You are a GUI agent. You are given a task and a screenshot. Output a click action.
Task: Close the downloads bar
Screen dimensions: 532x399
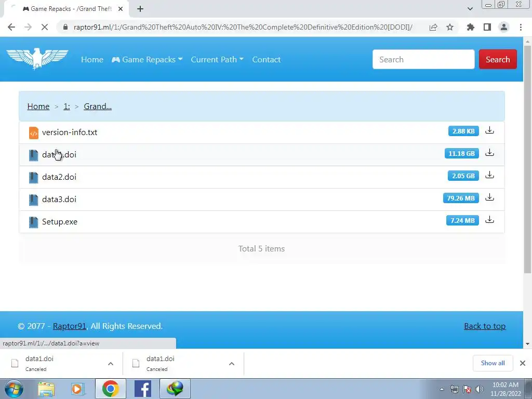tap(523, 363)
